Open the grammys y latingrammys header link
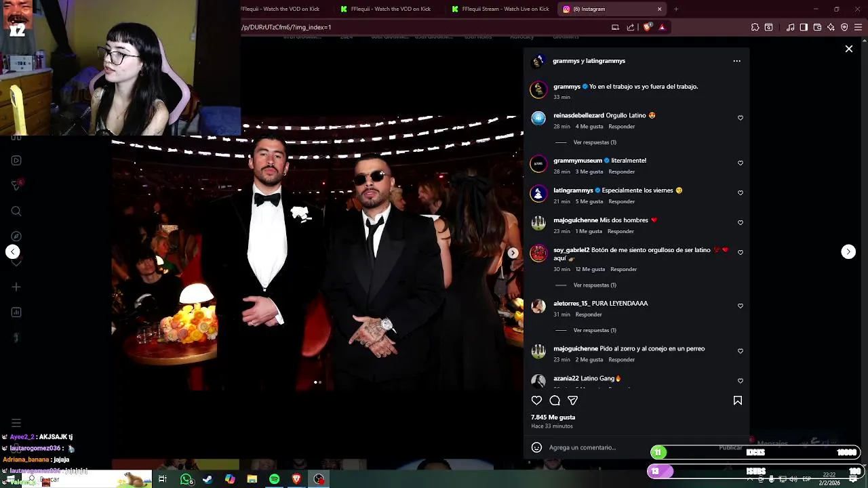 pos(589,61)
